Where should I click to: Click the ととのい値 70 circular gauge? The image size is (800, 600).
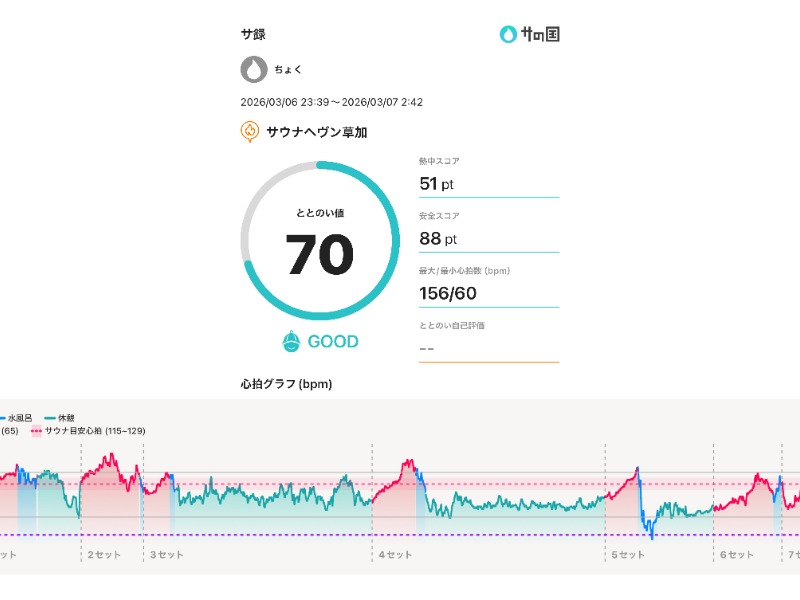coord(320,241)
